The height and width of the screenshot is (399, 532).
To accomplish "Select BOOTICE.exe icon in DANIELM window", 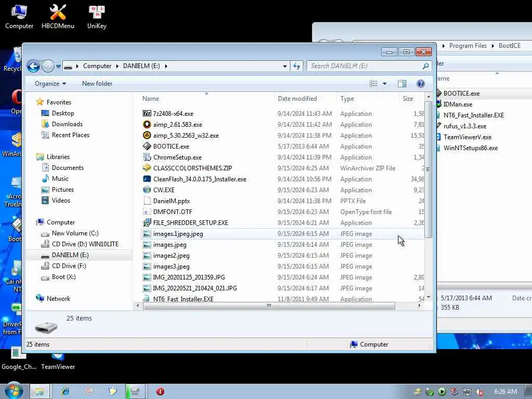I will point(147,146).
